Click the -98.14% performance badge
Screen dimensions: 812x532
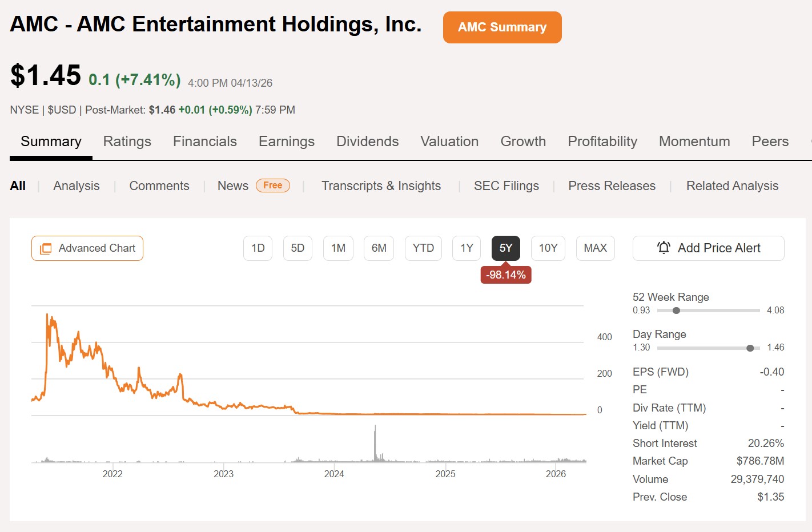point(506,275)
